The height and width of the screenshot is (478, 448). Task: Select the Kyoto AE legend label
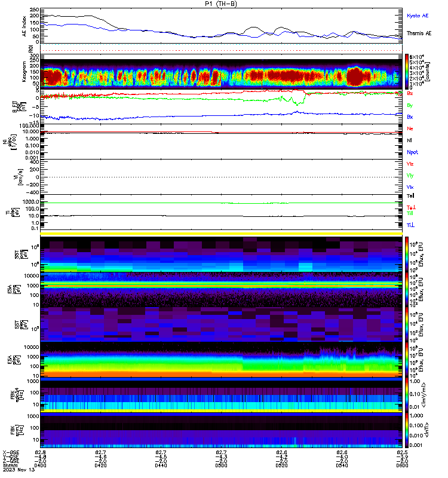[x=418, y=16]
